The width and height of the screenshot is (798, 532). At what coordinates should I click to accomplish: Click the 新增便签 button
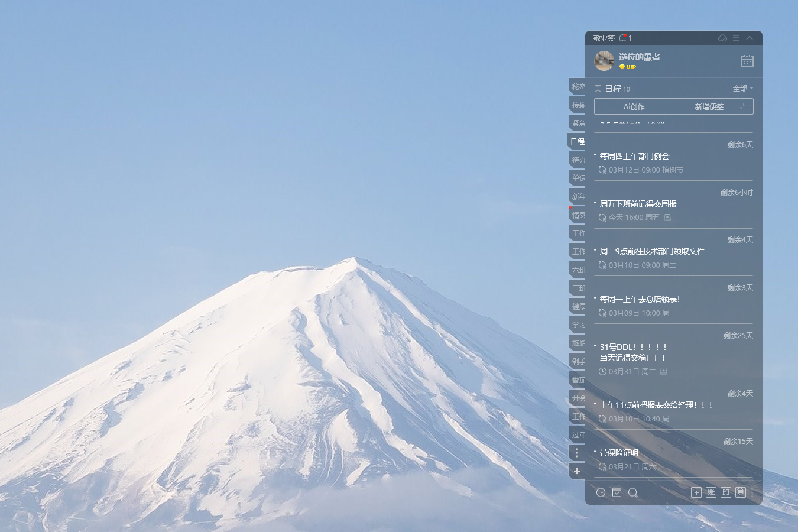(709, 106)
